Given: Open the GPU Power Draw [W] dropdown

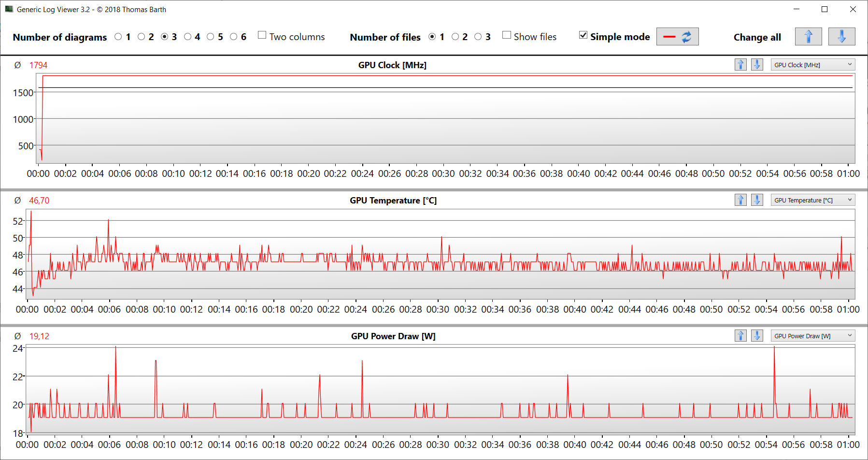Looking at the screenshot, I should [812, 336].
